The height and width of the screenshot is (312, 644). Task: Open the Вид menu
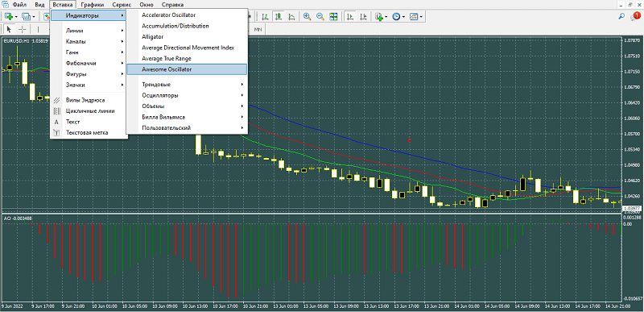39,5
